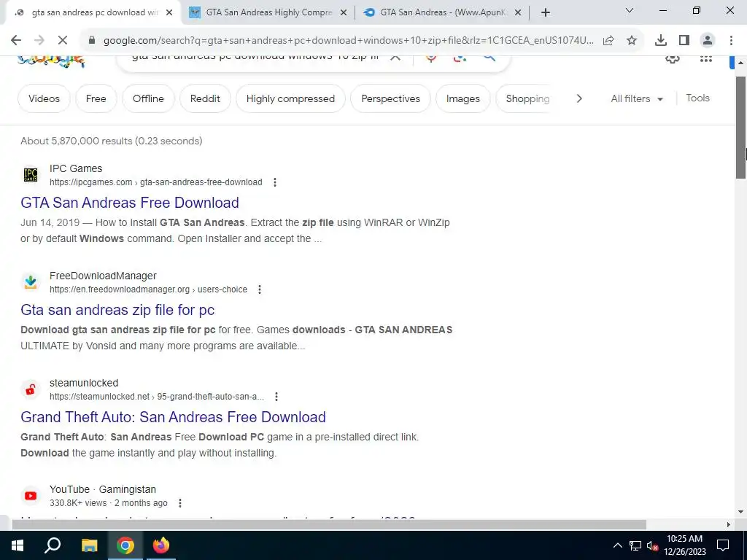Search by image with Google Lens icon
Viewport: 747px width, 560px height.
point(460,58)
